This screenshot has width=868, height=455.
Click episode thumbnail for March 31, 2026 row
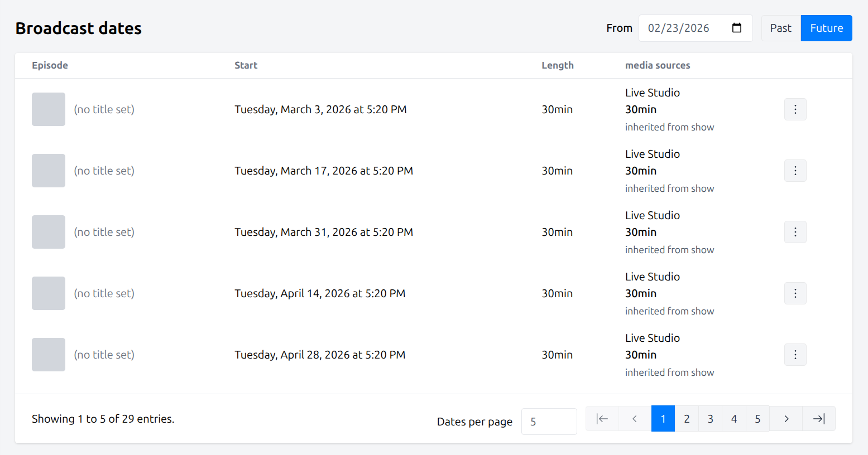click(x=49, y=232)
